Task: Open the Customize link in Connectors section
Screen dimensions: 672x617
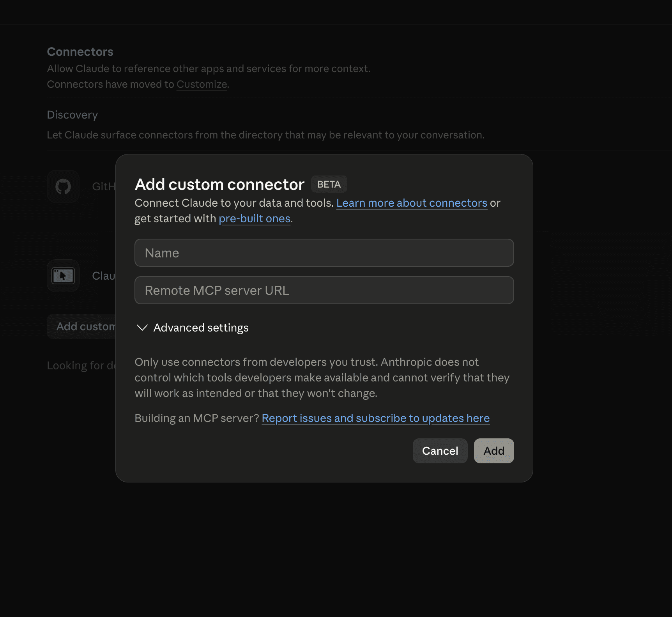Action: point(202,84)
